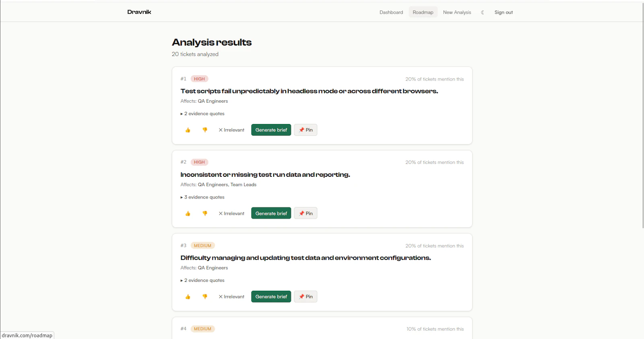644x339 pixels.
Task: Expand the 3 evidence quotes on ticket #2
Action: [202, 197]
